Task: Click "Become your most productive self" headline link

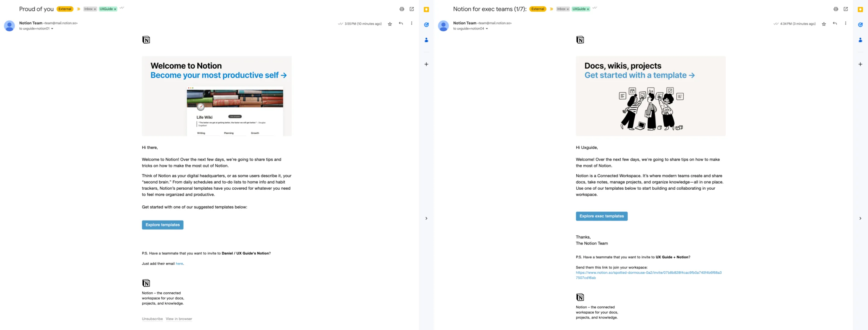Action: 219,76
